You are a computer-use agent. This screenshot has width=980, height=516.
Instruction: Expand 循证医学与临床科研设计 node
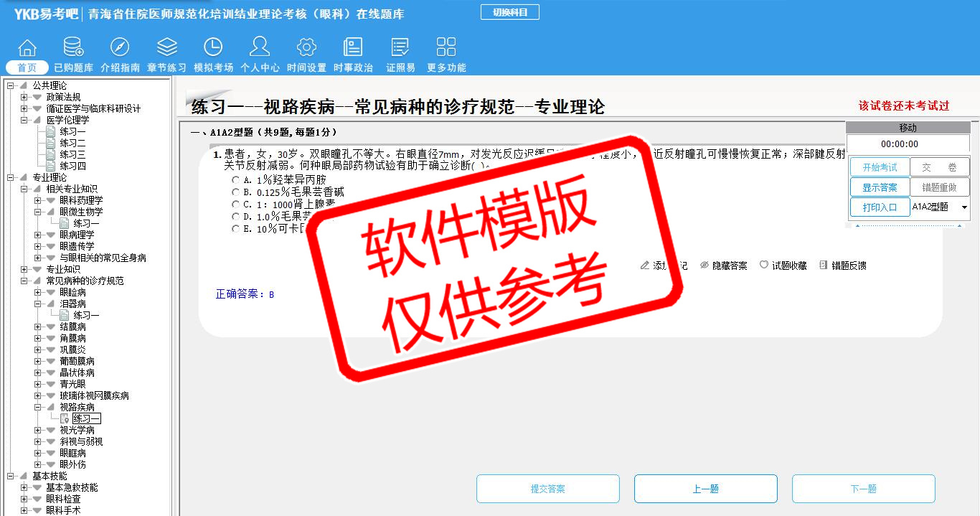[24, 109]
